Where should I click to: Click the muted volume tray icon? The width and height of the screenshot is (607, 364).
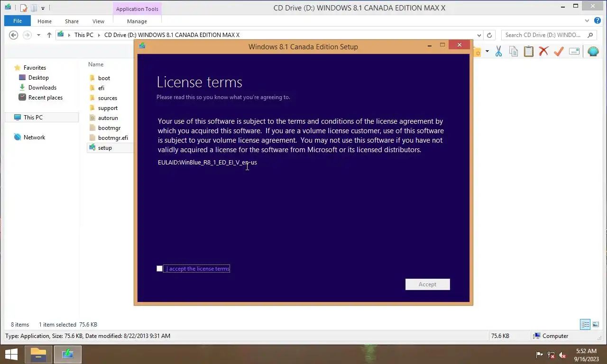[x=562, y=355]
